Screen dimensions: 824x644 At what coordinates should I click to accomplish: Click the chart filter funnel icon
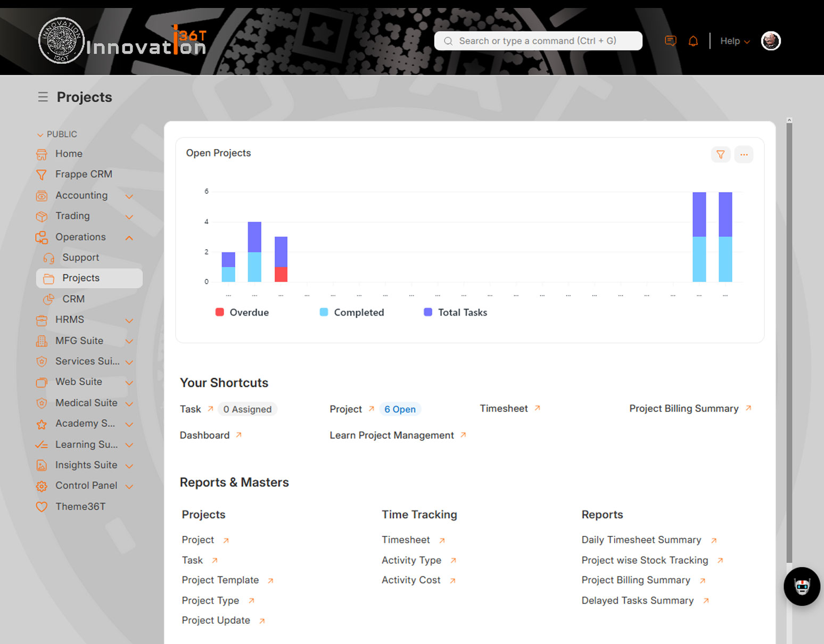pos(720,154)
